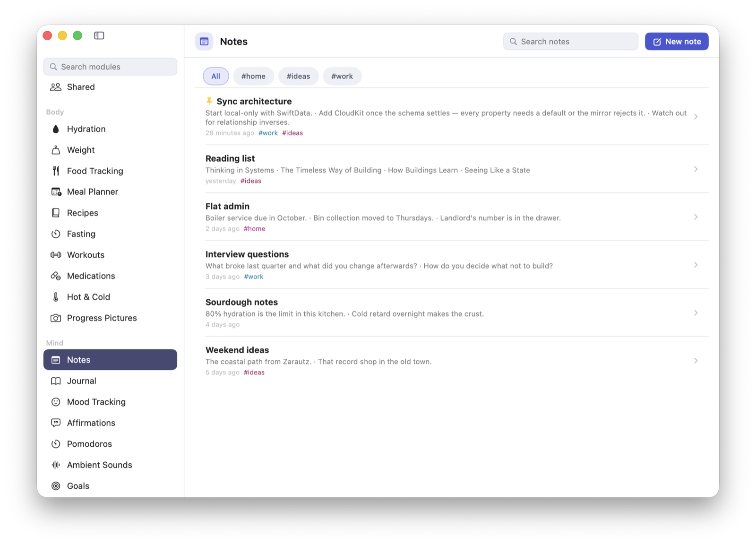Open Journal open-book icon

56,381
